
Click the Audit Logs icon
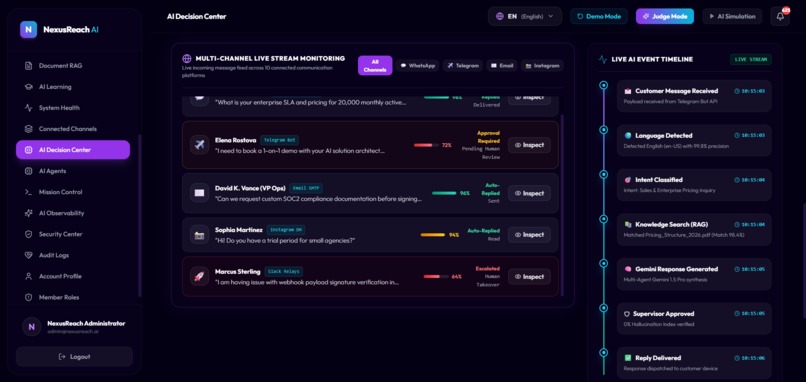tap(29, 256)
